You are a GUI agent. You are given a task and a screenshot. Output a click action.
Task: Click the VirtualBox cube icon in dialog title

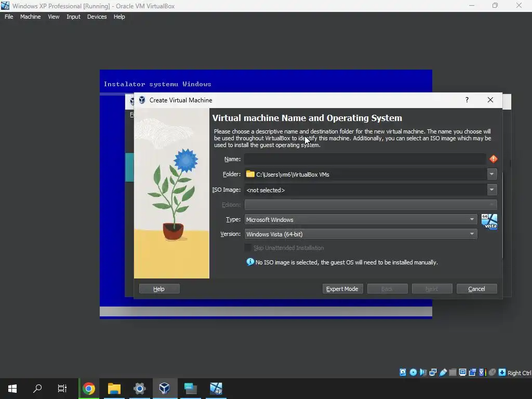[x=142, y=100]
